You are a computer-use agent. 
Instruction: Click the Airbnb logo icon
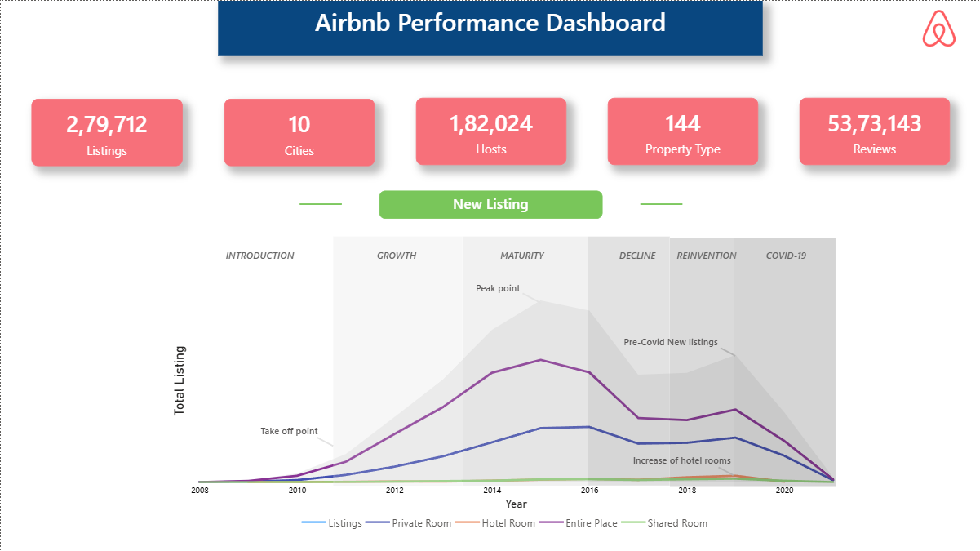pyautogui.click(x=938, y=29)
